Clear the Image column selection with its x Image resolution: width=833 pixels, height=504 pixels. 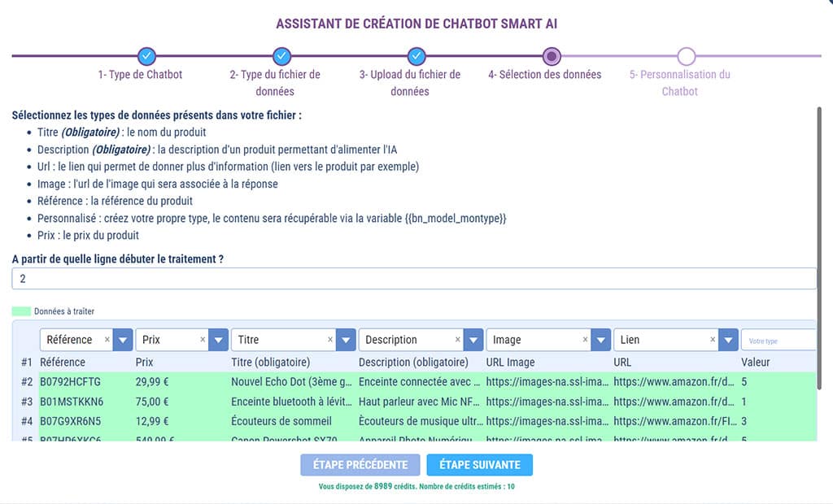[x=585, y=340]
